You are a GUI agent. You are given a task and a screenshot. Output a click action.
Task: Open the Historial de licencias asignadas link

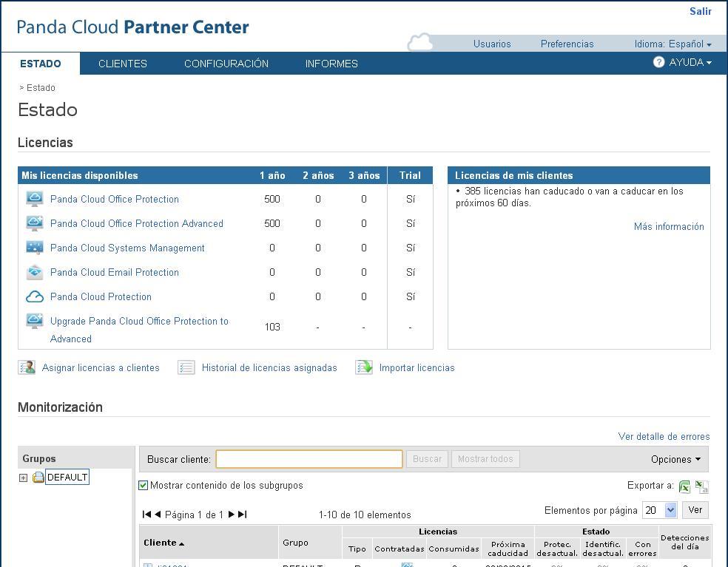point(269,367)
